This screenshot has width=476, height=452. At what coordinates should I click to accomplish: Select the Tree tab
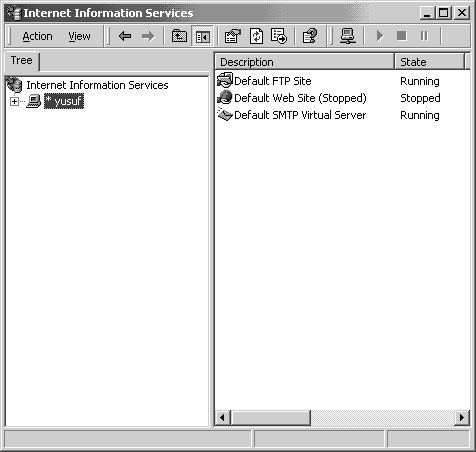(22, 61)
